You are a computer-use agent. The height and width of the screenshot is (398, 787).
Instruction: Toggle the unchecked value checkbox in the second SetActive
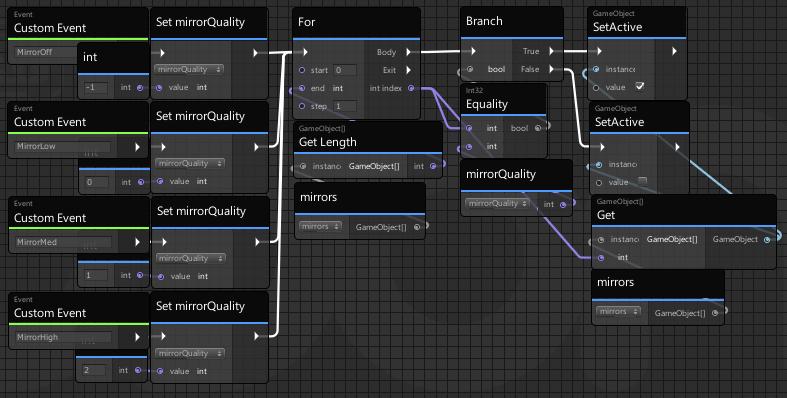coord(642,181)
